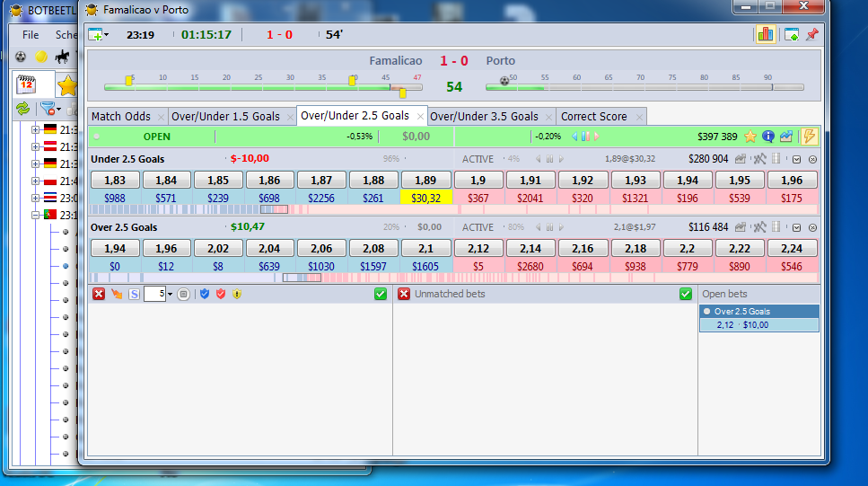This screenshot has height=486, width=868.
Task: Click the blue left arrow in green market bar
Action: click(574, 137)
